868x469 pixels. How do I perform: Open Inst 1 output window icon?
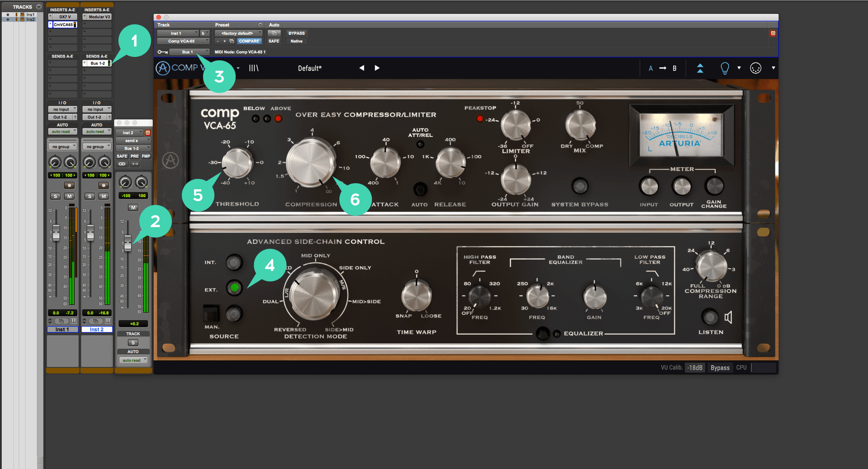pos(61,321)
